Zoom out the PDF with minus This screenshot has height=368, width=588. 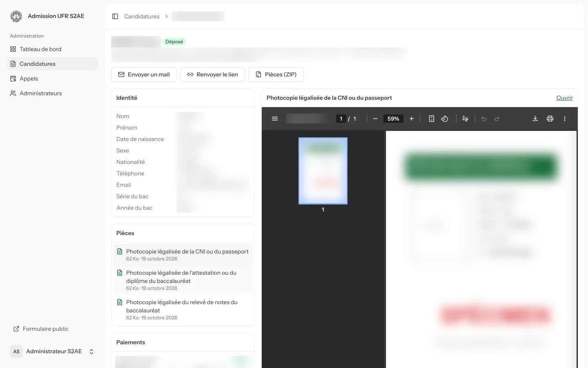375,119
